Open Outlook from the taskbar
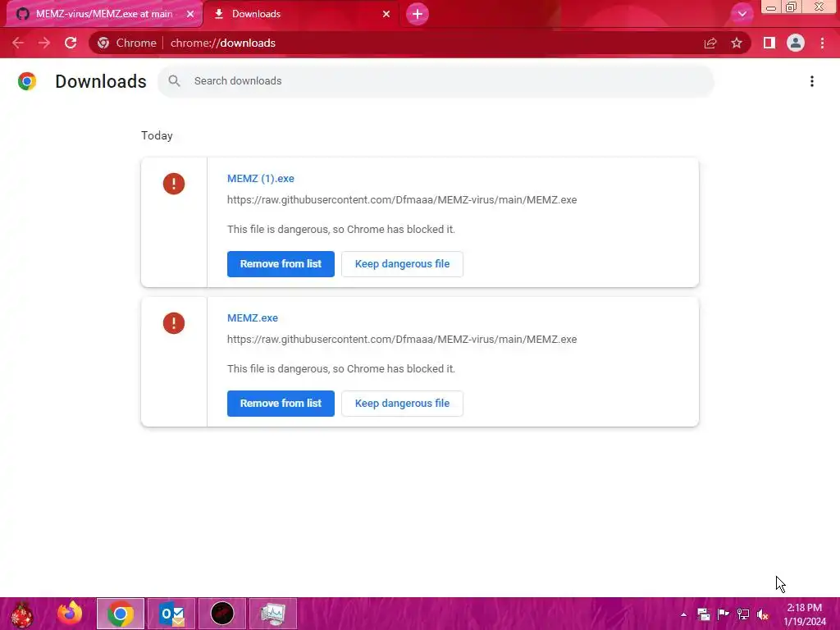Image resolution: width=840 pixels, height=630 pixels. pos(171,614)
